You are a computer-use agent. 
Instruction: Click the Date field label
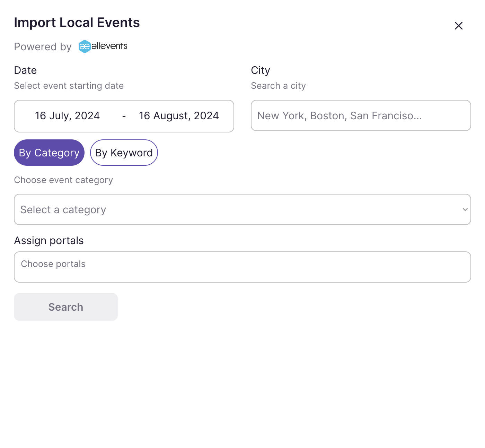pos(25,70)
